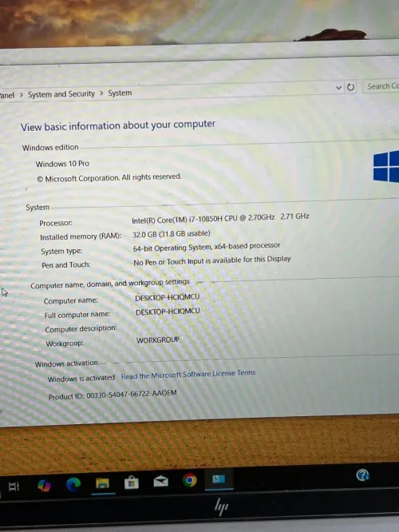Launch Google Chrome from the taskbar
The width and height of the screenshot is (399, 532).
(190, 480)
